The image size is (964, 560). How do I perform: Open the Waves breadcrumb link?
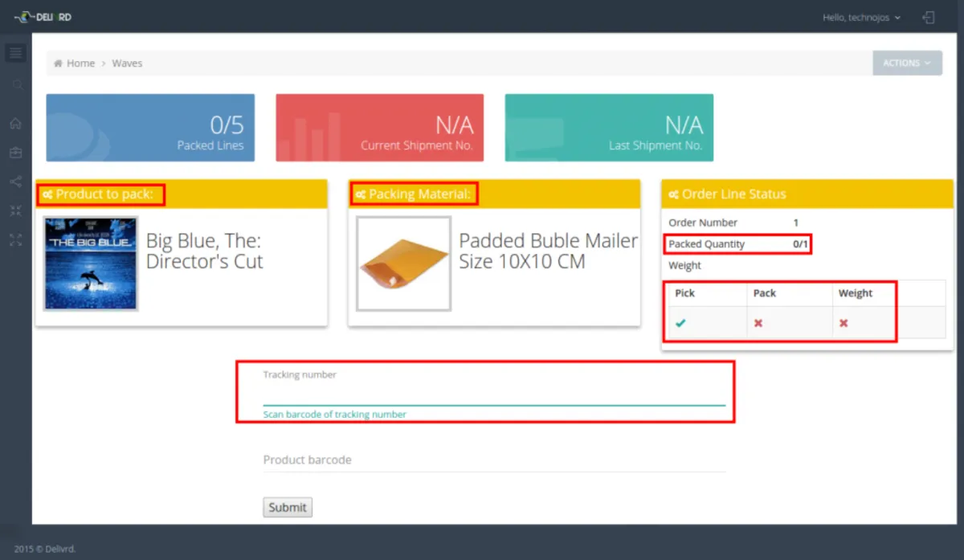pos(127,63)
